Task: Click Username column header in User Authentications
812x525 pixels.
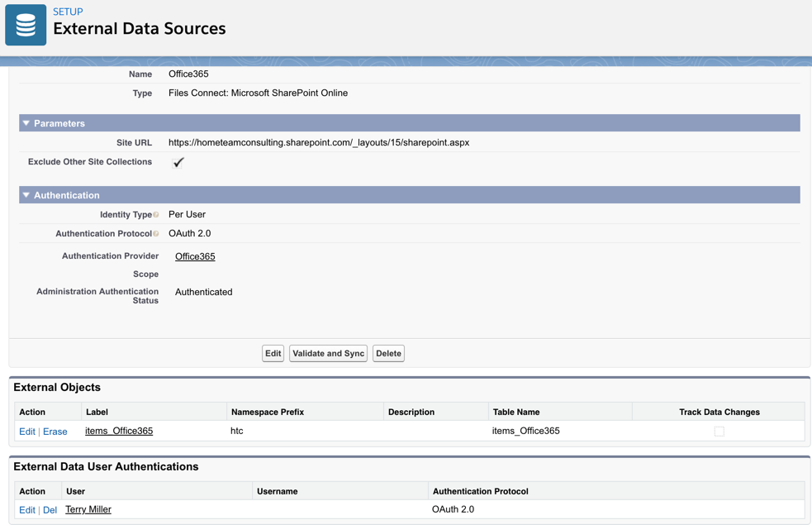Action: pyautogui.click(x=277, y=491)
